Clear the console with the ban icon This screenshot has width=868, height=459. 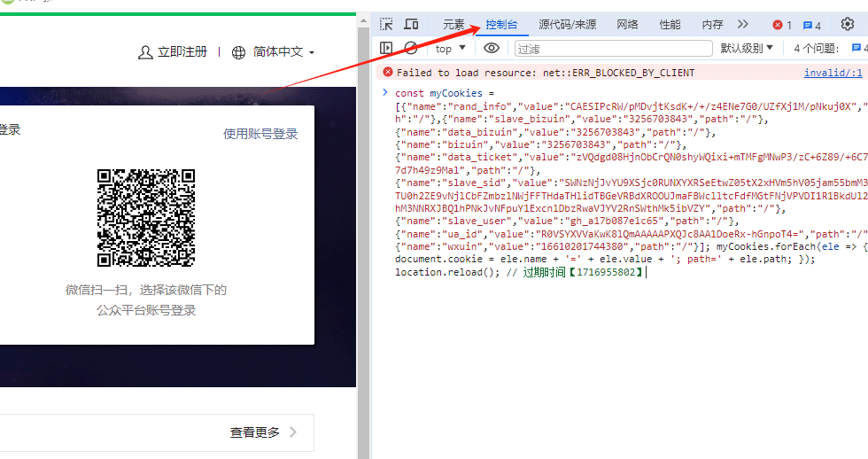pyautogui.click(x=411, y=48)
